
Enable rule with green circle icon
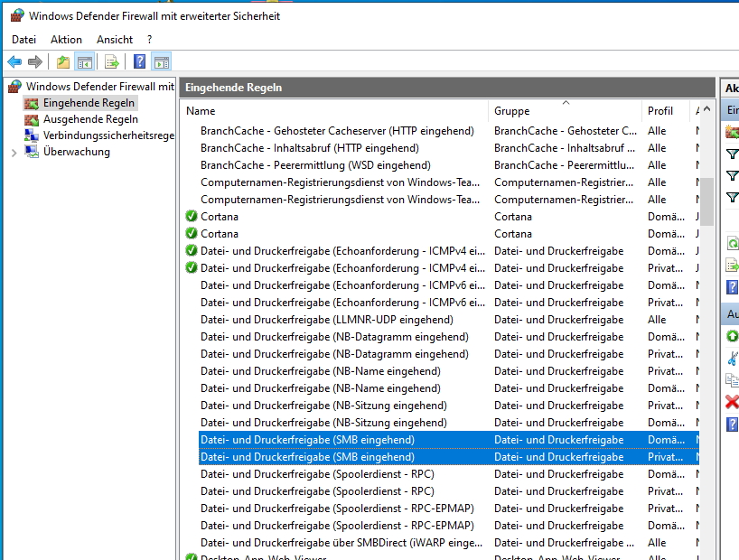point(733,336)
